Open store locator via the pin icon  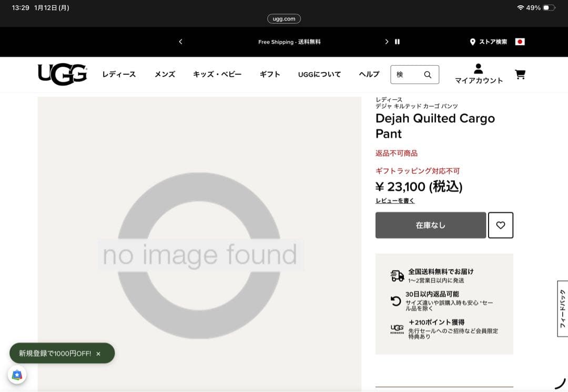pyautogui.click(x=473, y=42)
